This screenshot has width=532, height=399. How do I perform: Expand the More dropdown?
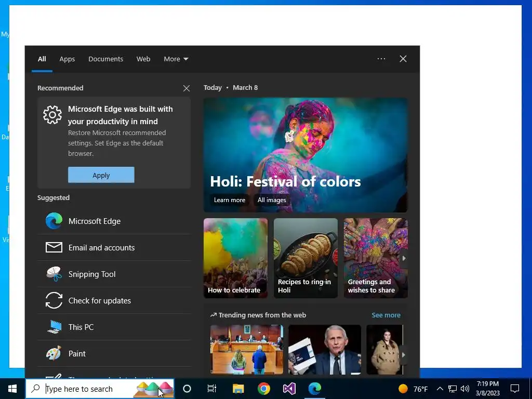point(176,59)
